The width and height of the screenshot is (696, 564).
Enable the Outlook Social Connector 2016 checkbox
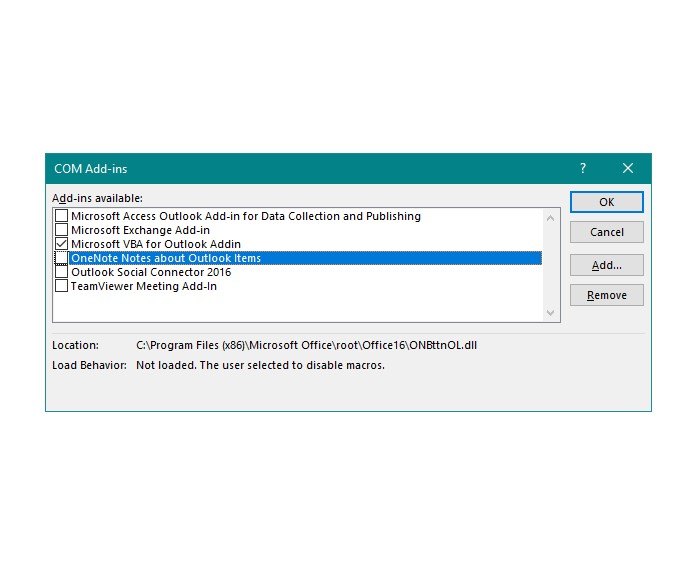coord(61,272)
